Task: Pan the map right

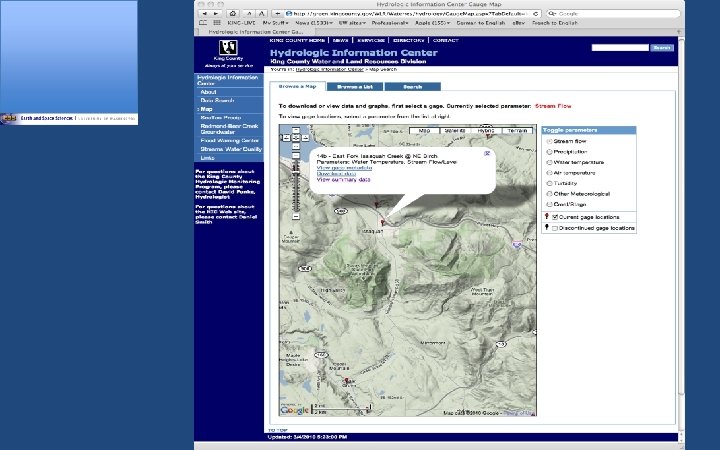Action: pos(305,138)
